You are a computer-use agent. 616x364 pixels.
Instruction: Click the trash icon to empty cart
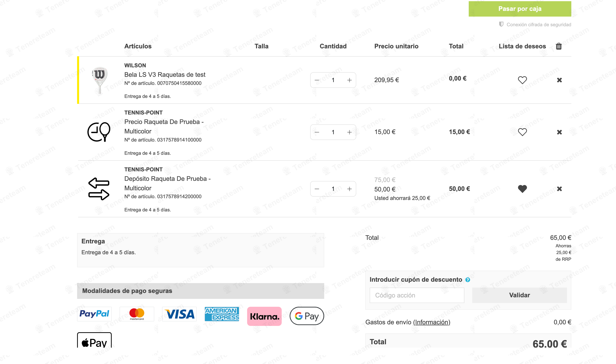(x=558, y=46)
